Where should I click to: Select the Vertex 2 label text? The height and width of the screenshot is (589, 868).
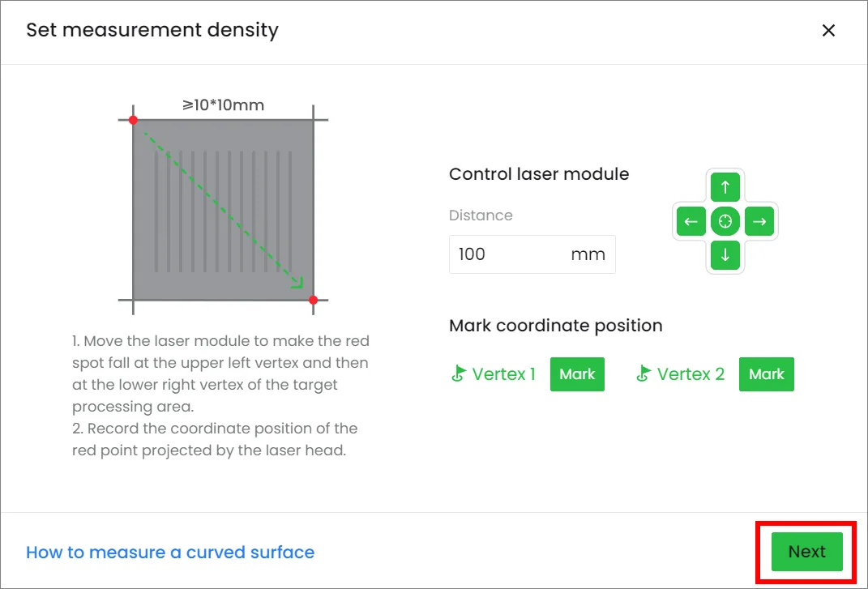pos(691,374)
